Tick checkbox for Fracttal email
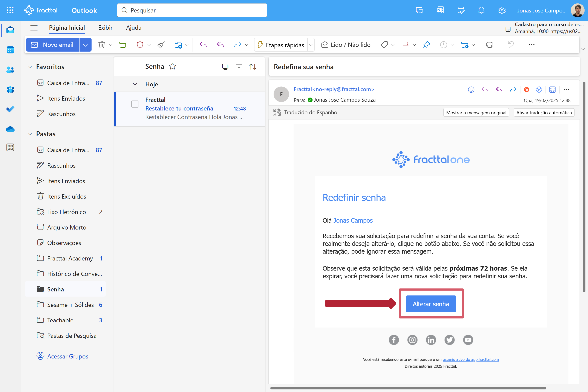The image size is (588, 392). (x=135, y=104)
